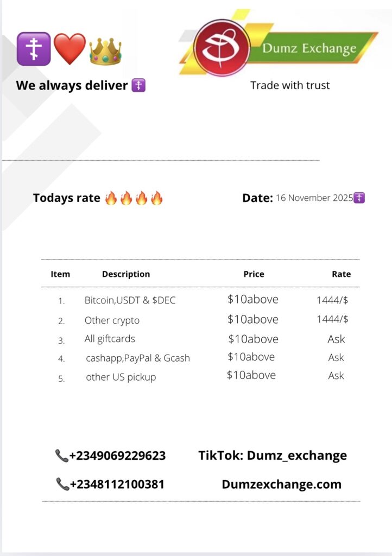Select the 'All giftcards' row description
Viewport: 392px width, 556px height.
[110, 339]
